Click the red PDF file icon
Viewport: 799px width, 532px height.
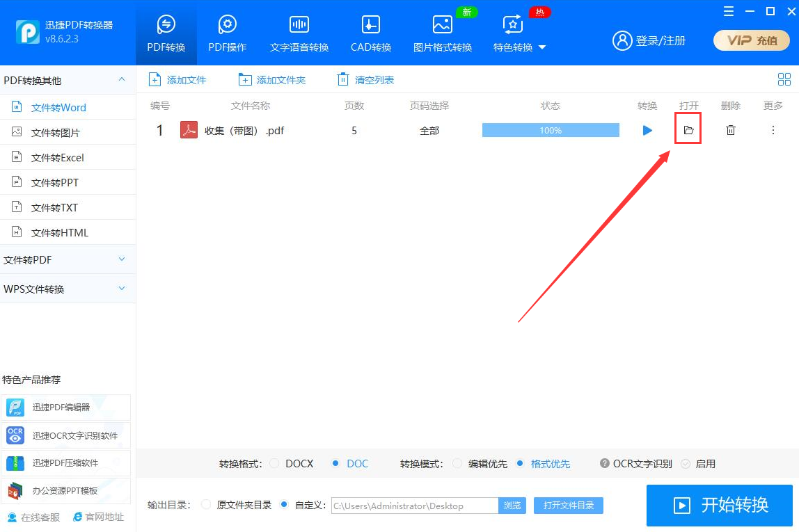(x=189, y=130)
